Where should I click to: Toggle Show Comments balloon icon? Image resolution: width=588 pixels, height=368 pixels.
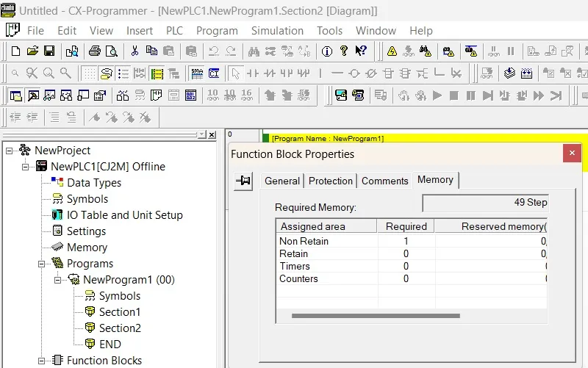point(107,73)
